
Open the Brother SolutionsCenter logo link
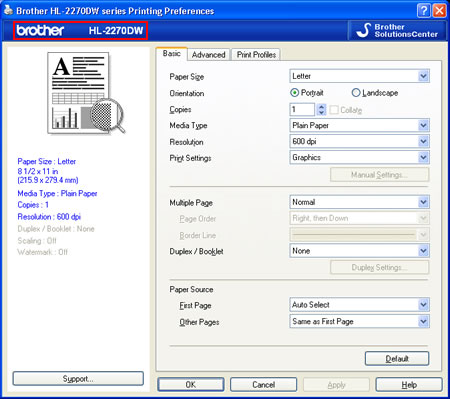(x=397, y=30)
